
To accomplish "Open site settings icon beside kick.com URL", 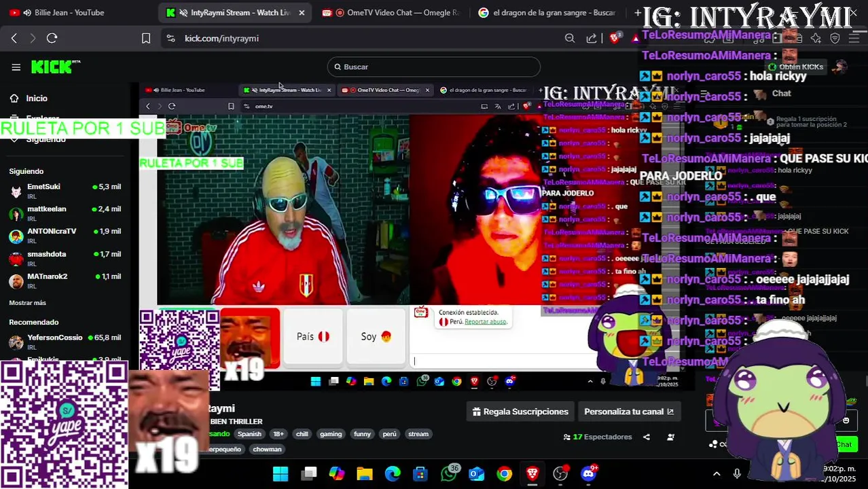I will point(170,38).
